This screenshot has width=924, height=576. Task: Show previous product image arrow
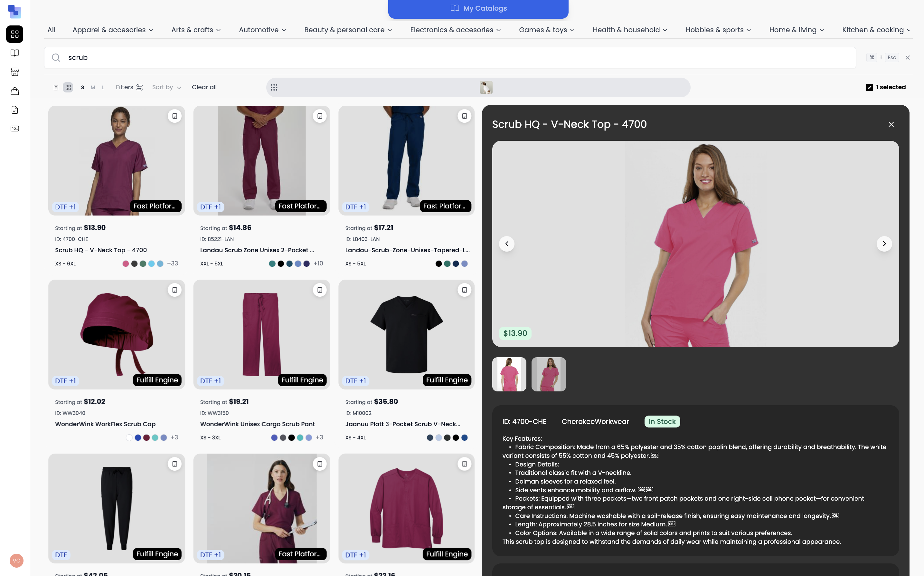[507, 244]
